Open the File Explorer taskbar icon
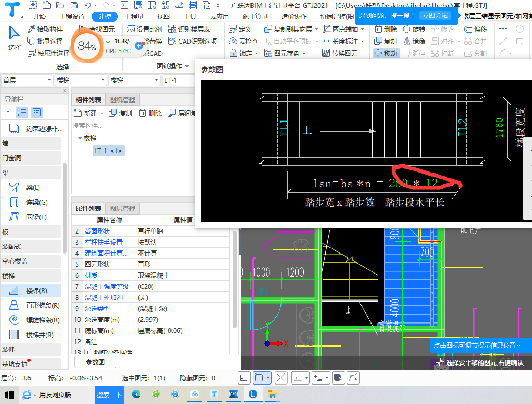The image size is (532, 404). point(273,394)
